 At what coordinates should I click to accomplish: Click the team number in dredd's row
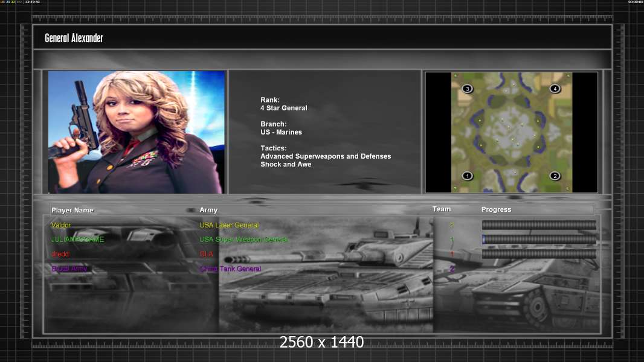pyautogui.click(x=452, y=254)
